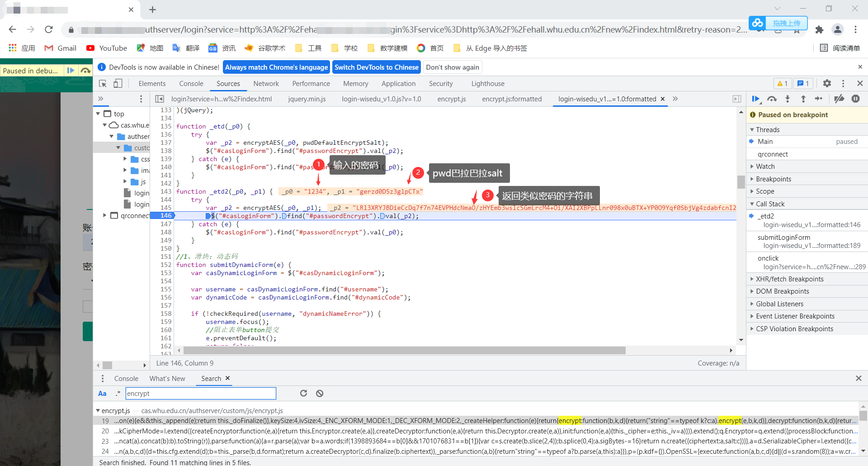Expand the Watch section
Image resolution: width=868 pixels, height=466 pixels.
click(752, 166)
